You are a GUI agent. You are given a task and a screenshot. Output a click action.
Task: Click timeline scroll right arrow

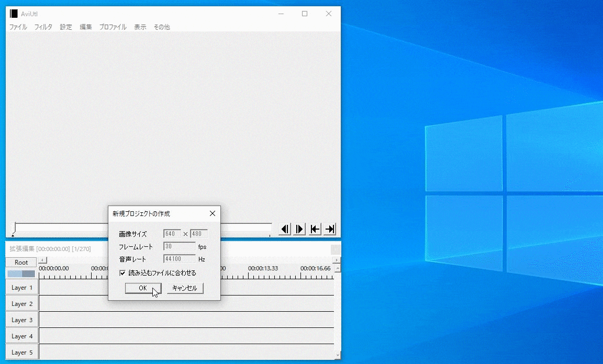pyautogui.click(x=337, y=260)
